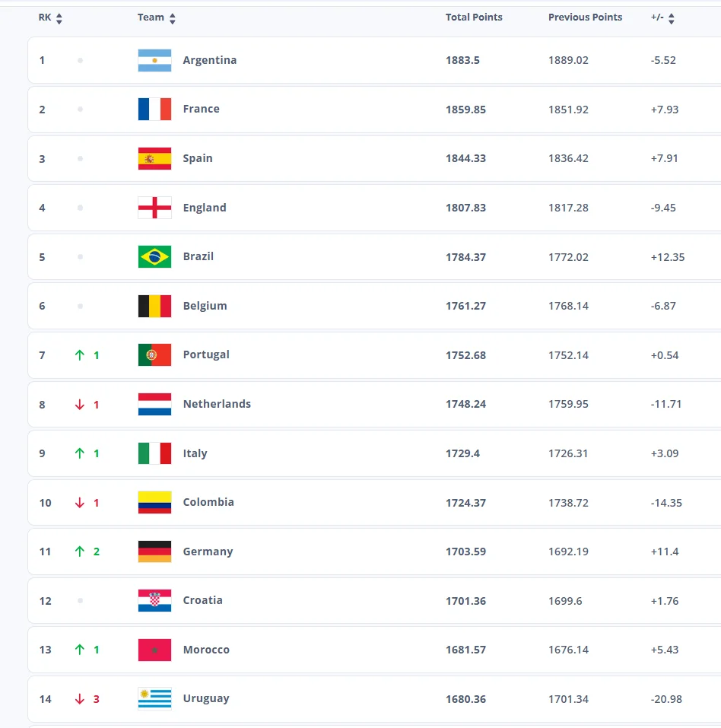The width and height of the screenshot is (721, 728).
Task: Click the Argentina flag icon
Action: coord(154,60)
